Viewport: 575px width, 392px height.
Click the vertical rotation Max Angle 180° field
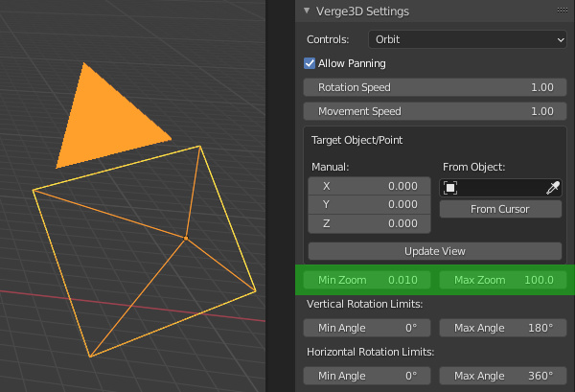(x=503, y=328)
